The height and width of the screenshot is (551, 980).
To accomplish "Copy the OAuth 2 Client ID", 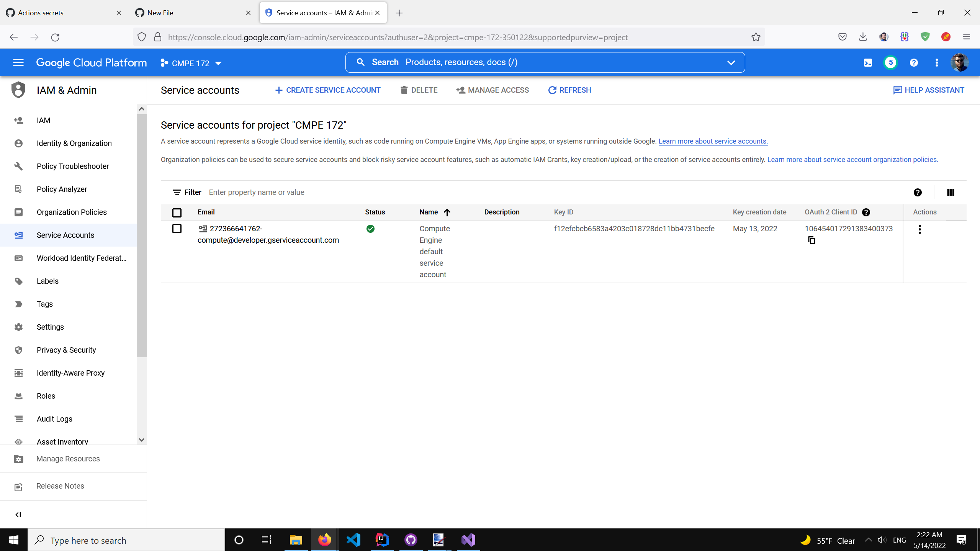I will tap(811, 240).
